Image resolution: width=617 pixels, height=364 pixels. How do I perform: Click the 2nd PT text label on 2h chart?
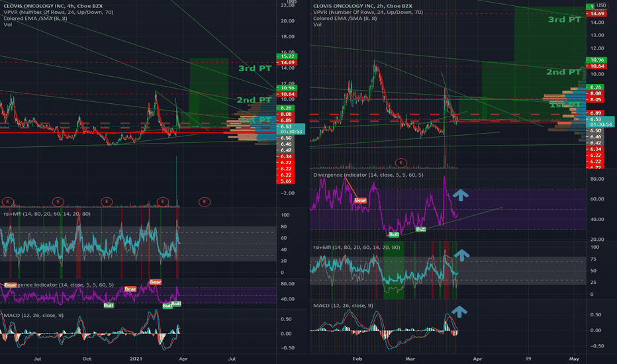click(x=563, y=71)
